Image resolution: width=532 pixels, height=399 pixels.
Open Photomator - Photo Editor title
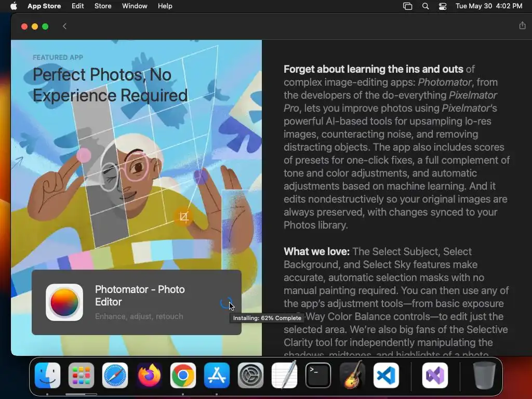pyautogui.click(x=140, y=296)
